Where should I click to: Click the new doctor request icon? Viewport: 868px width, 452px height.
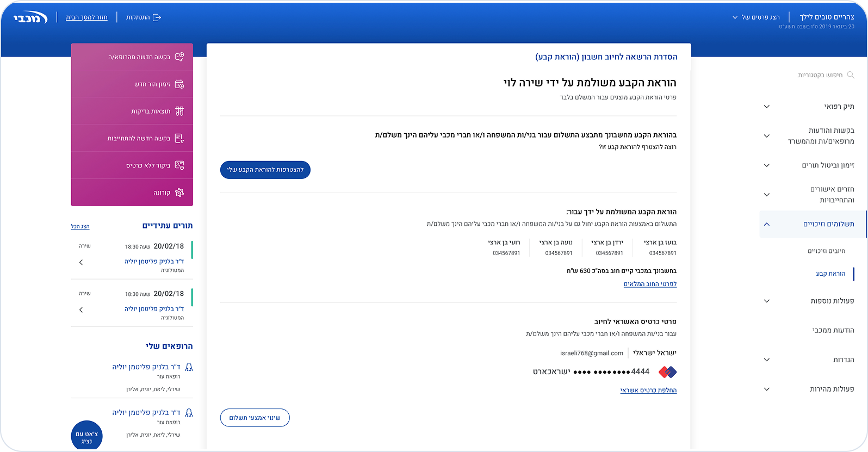(179, 57)
